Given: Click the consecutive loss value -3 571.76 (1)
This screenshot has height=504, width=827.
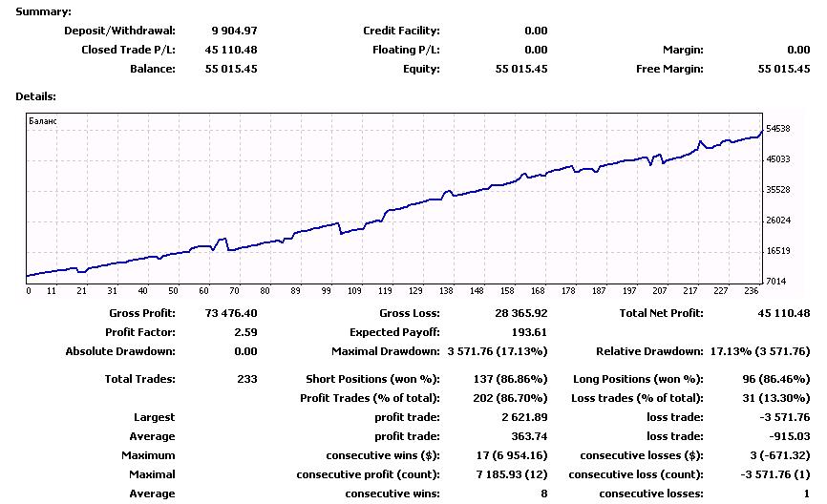Looking at the screenshot, I should click(775, 474).
